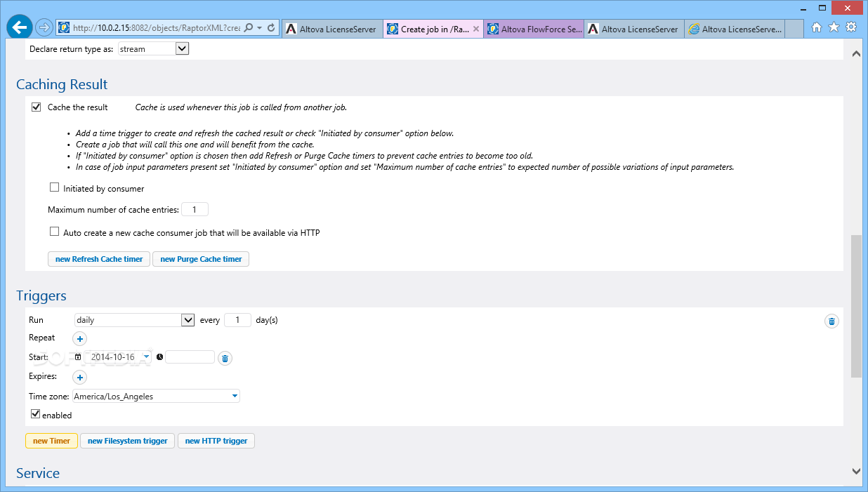Click the URL address bar field

[156, 28]
